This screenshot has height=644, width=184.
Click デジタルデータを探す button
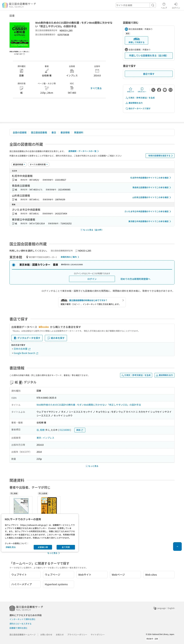coord(27,338)
